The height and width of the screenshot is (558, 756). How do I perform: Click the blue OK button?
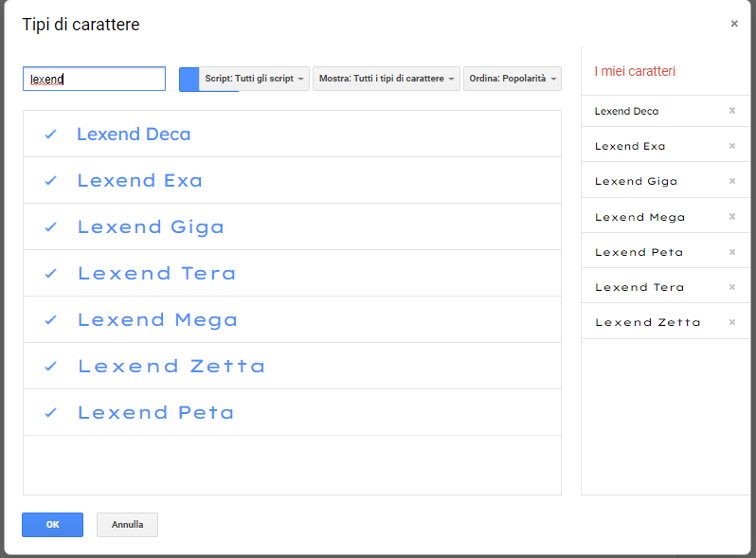[x=52, y=525]
